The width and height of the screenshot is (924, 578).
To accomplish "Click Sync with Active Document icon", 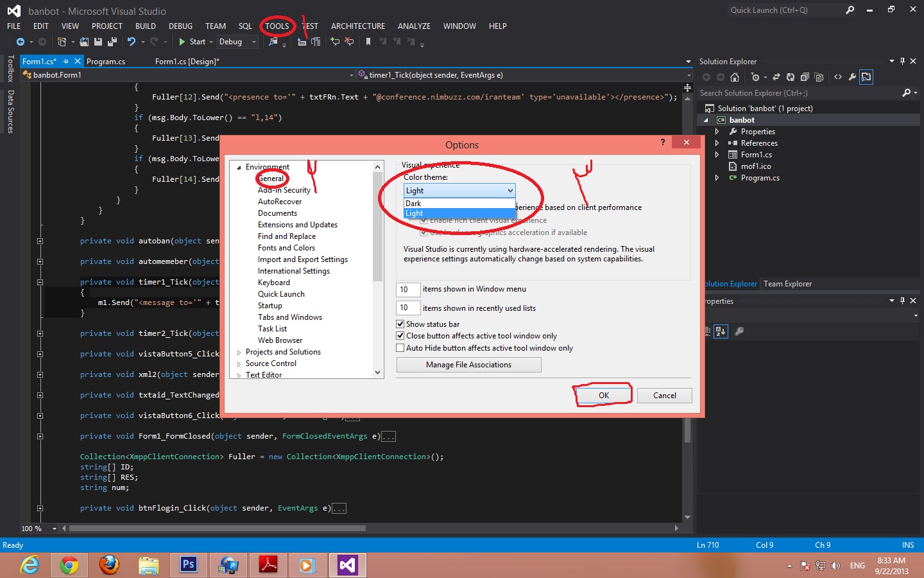I will pos(776,77).
